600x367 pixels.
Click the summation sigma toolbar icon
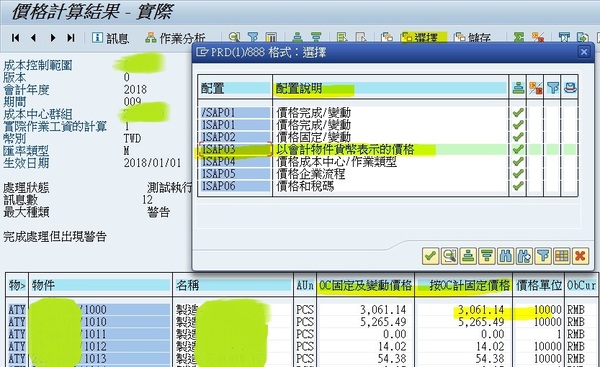click(518, 38)
